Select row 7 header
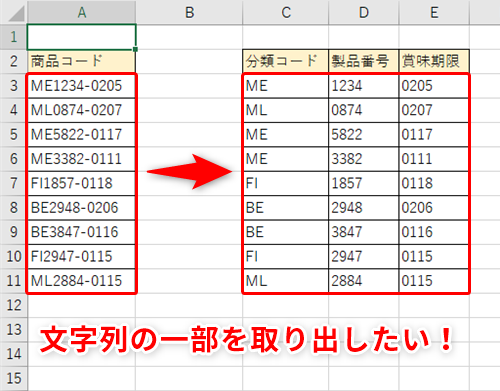Viewport: 500px width, 391px height. click(14, 183)
